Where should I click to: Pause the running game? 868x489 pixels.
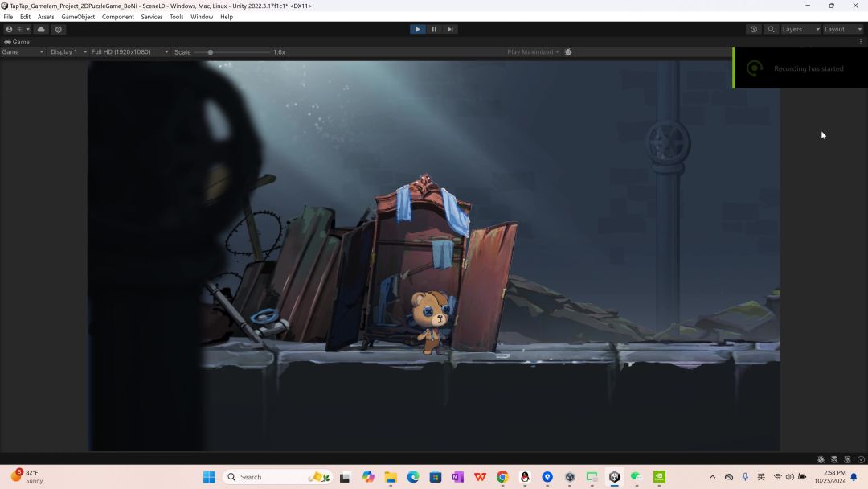(x=434, y=29)
